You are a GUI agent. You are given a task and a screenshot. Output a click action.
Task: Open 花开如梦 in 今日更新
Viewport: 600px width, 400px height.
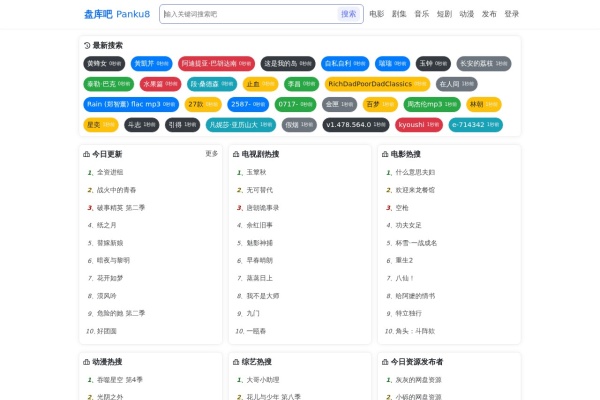click(110, 278)
